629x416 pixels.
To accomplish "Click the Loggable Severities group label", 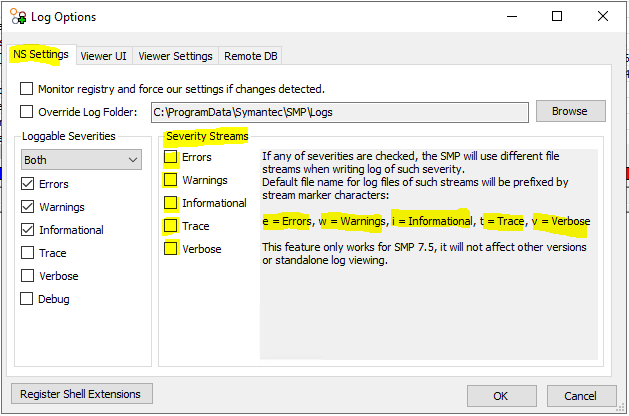I will pos(69,136).
